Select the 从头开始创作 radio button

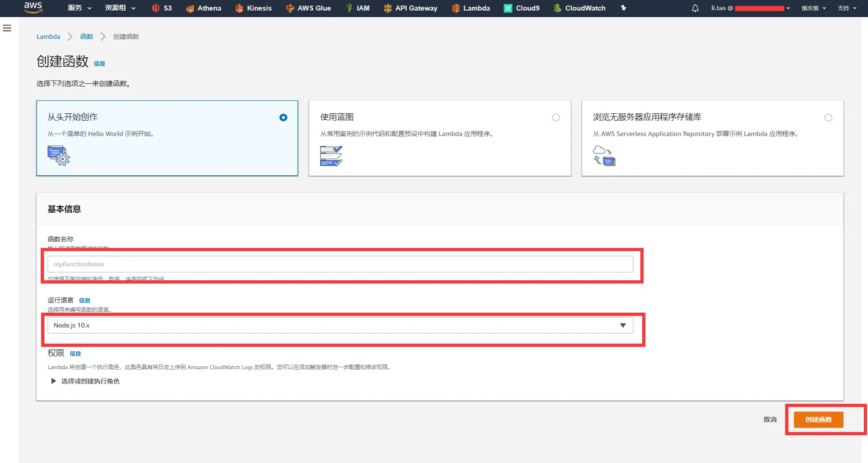point(283,117)
